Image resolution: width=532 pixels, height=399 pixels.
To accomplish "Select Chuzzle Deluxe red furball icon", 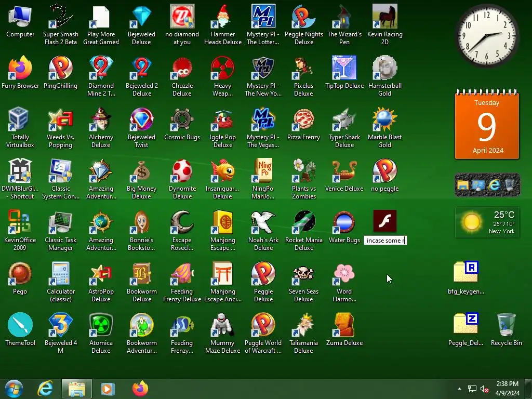I will click(x=182, y=68).
